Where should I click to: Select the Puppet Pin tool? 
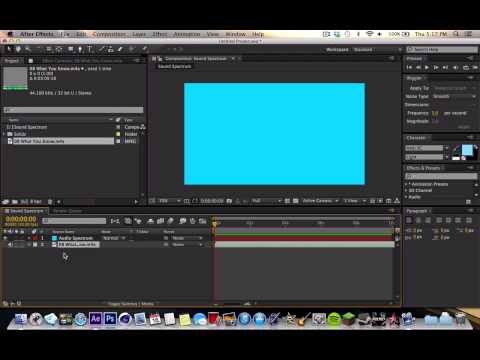pos(144,49)
